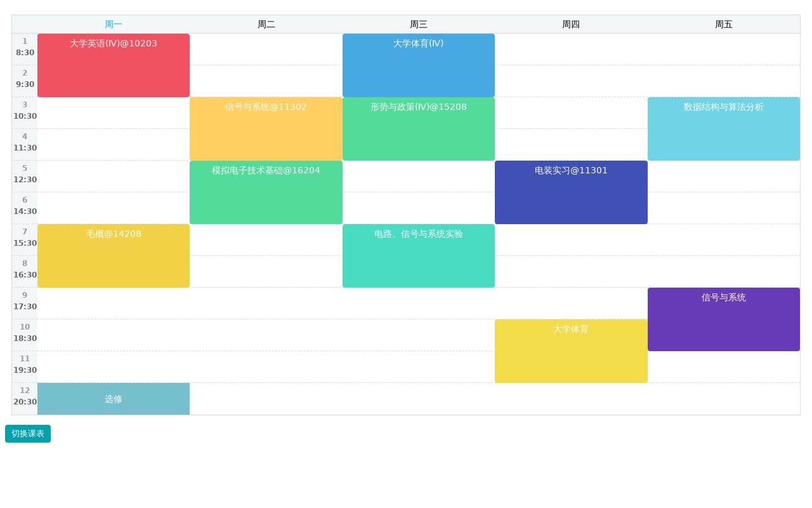Open the yellow 大学体育 block on Thursday
812x508 pixels.
(x=571, y=351)
